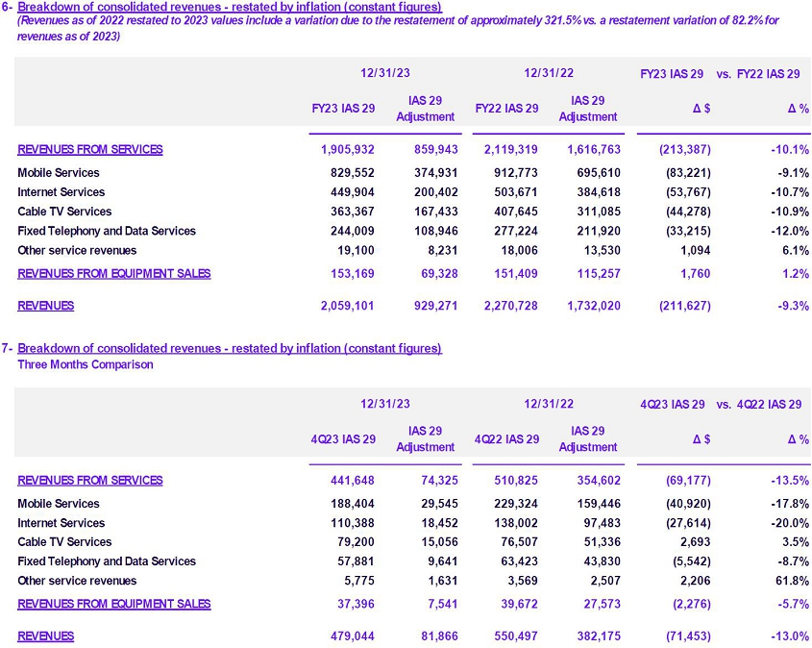Select Mobile Services row label in full-year table
The image size is (812, 648).
click(x=59, y=173)
